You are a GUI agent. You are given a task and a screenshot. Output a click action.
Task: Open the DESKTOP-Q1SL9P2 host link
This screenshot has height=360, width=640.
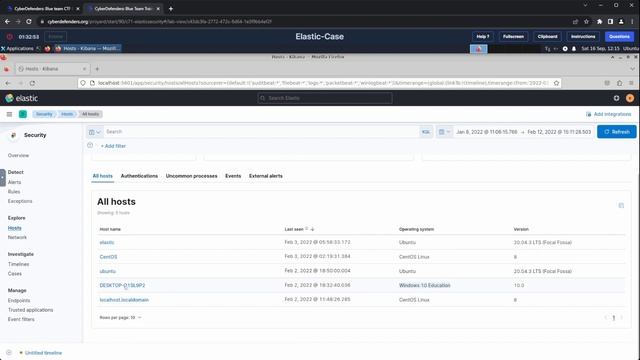[122, 285]
